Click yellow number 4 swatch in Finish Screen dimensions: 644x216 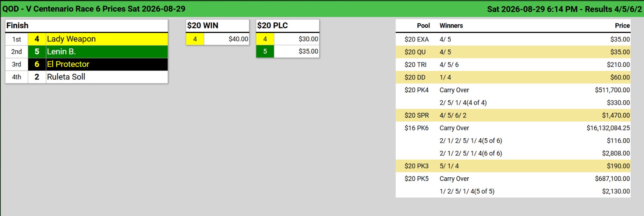[x=37, y=39]
